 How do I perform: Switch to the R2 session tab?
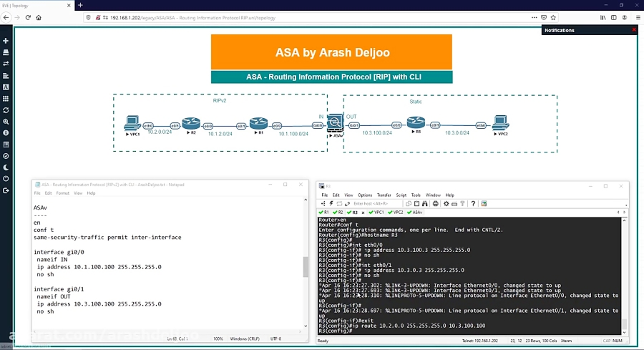(338, 213)
